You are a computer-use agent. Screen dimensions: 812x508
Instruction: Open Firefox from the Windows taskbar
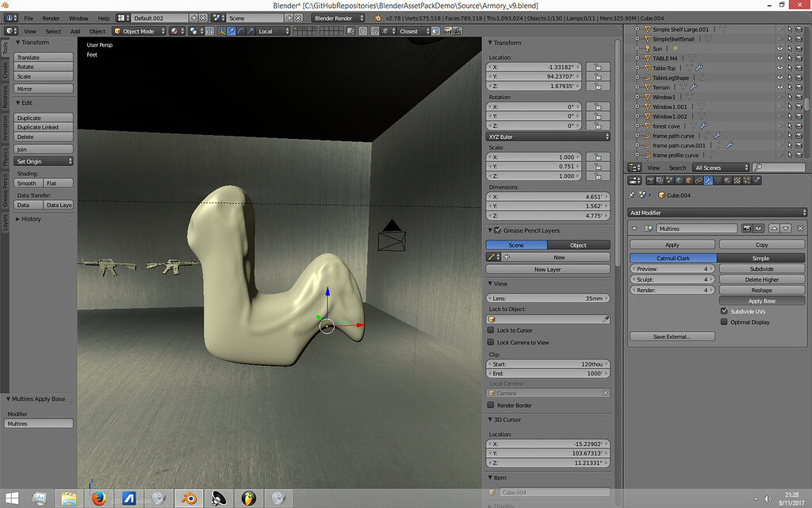click(98, 498)
